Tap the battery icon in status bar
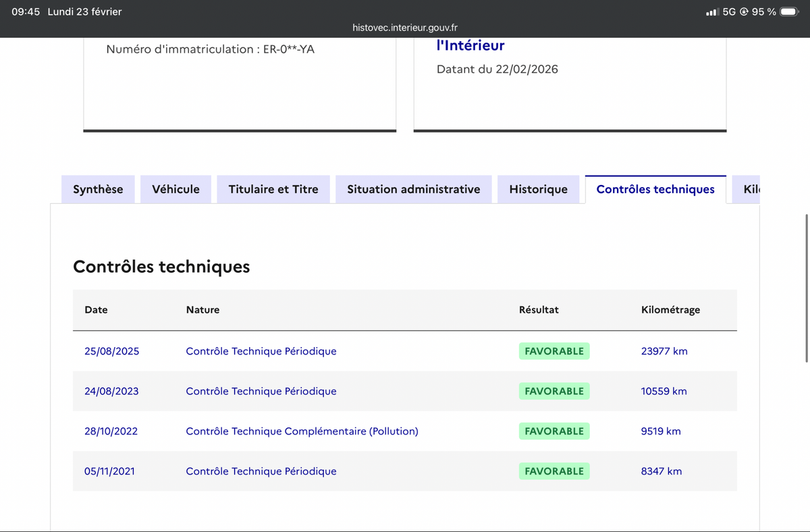The height and width of the screenshot is (532, 810). [790, 11]
